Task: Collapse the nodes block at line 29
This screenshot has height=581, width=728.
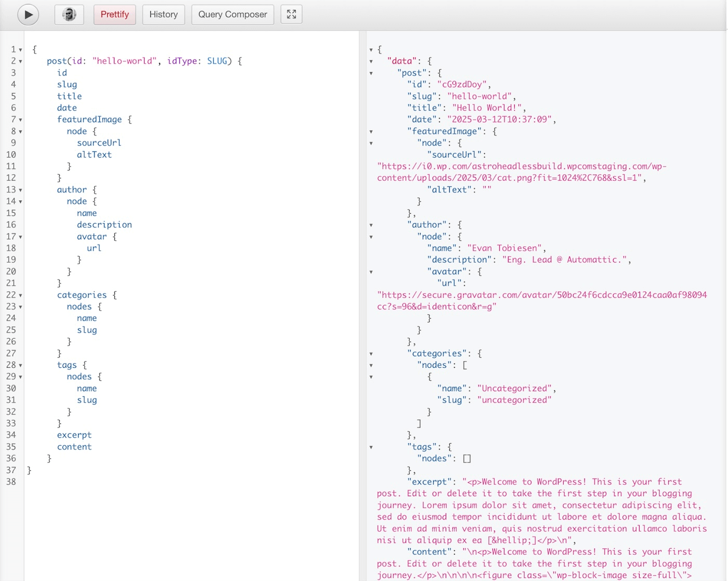Action: pos(20,377)
